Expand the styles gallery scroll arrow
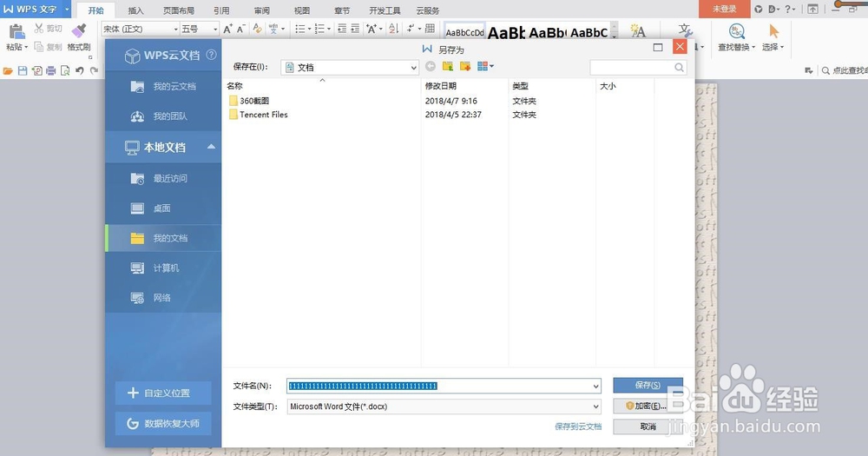The image size is (868, 456). (614, 36)
